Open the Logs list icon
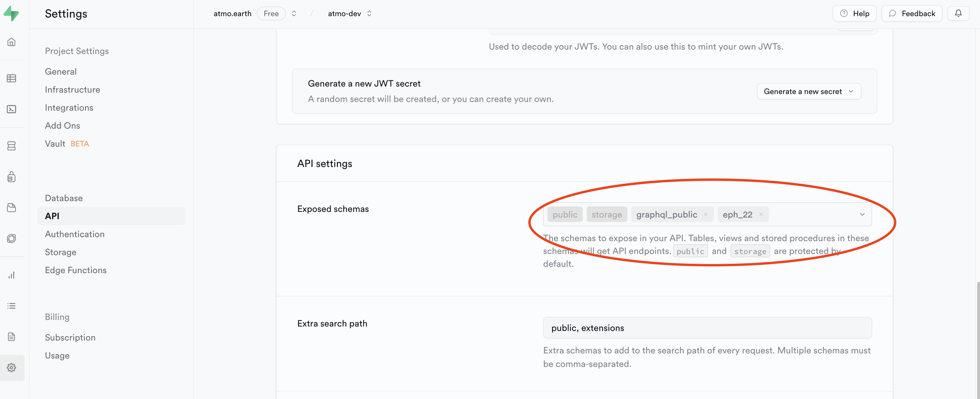 pyautogui.click(x=11, y=306)
